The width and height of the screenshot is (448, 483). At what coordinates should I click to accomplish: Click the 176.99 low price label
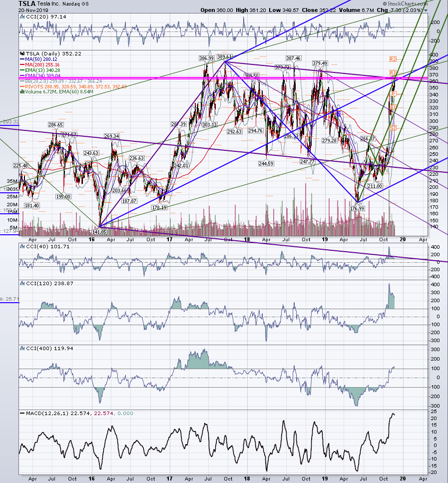pyautogui.click(x=357, y=209)
